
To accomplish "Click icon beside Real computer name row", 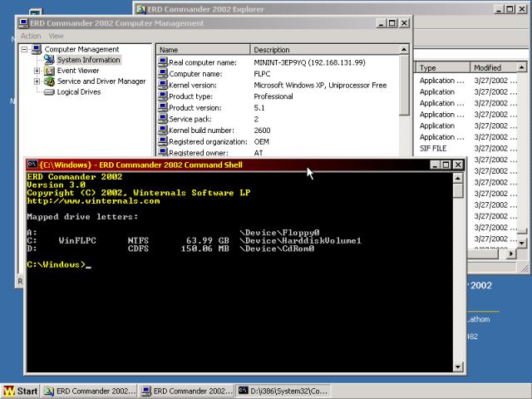I will (163, 62).
